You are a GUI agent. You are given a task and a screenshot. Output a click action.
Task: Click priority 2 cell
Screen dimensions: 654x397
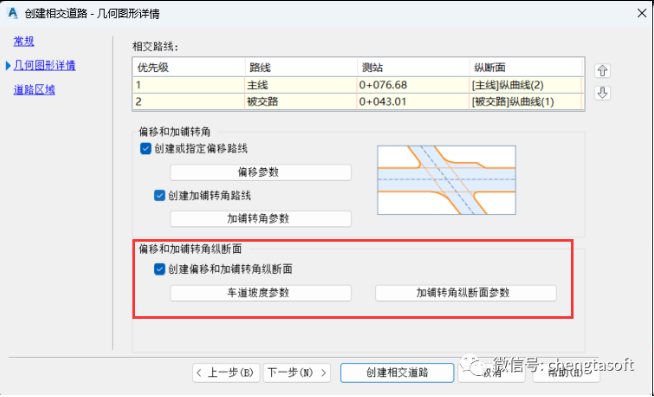point(189,101)
